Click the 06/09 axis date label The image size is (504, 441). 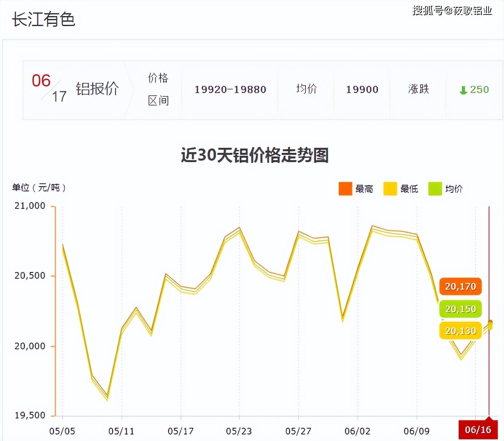417,431
